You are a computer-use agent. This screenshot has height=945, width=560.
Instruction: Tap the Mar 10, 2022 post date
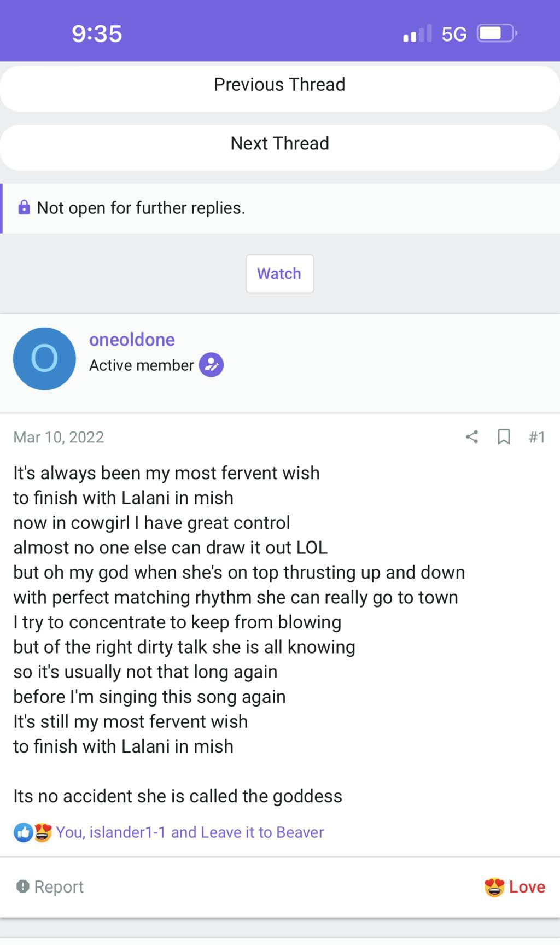[59, 437]
